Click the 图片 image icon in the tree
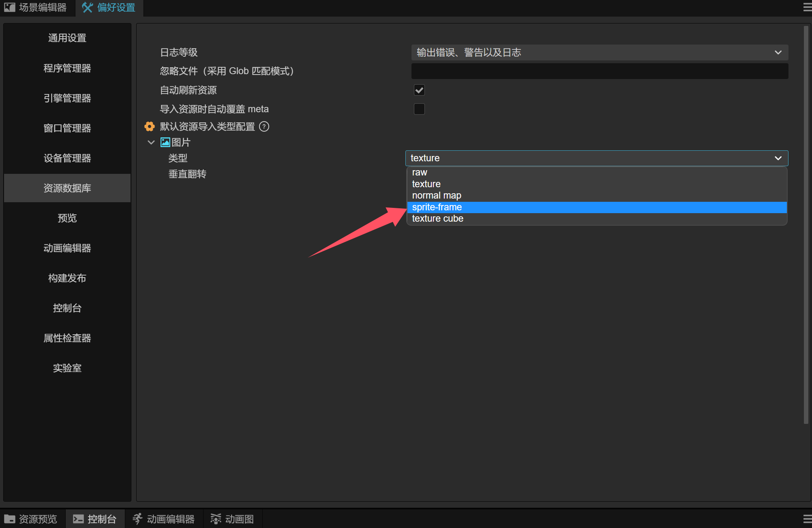Image resolution: width=812 pixels, height=528 pixels. tap(165, 142)
